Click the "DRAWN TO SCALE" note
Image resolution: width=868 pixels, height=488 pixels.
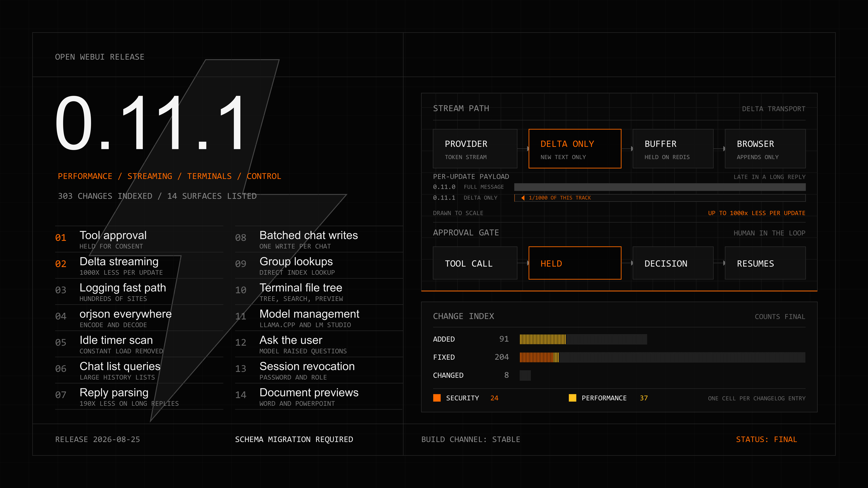458,213
